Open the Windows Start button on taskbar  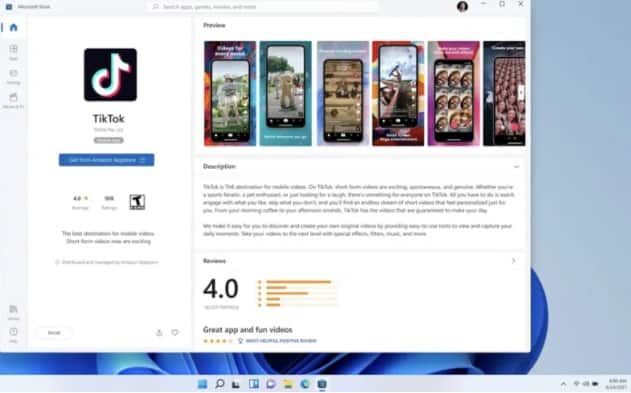pos(202,384)
